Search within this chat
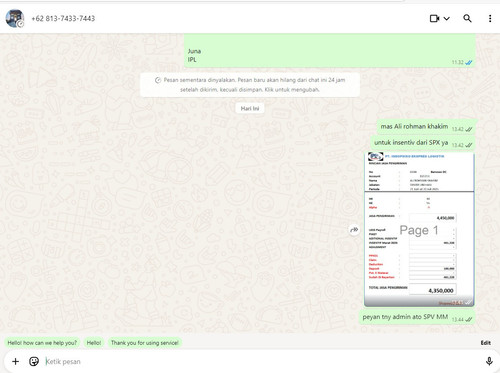 click(467, 18)
